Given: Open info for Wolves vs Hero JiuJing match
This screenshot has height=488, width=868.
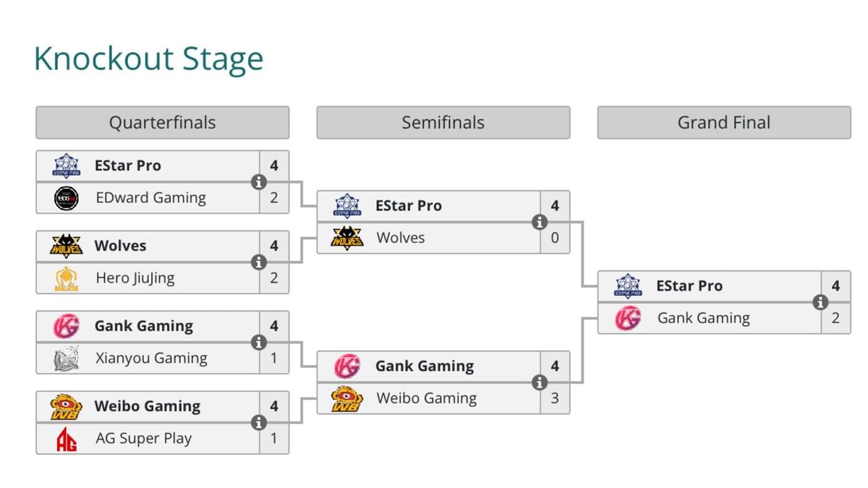Looking at the screenshot, I should [x=258, y=262].
